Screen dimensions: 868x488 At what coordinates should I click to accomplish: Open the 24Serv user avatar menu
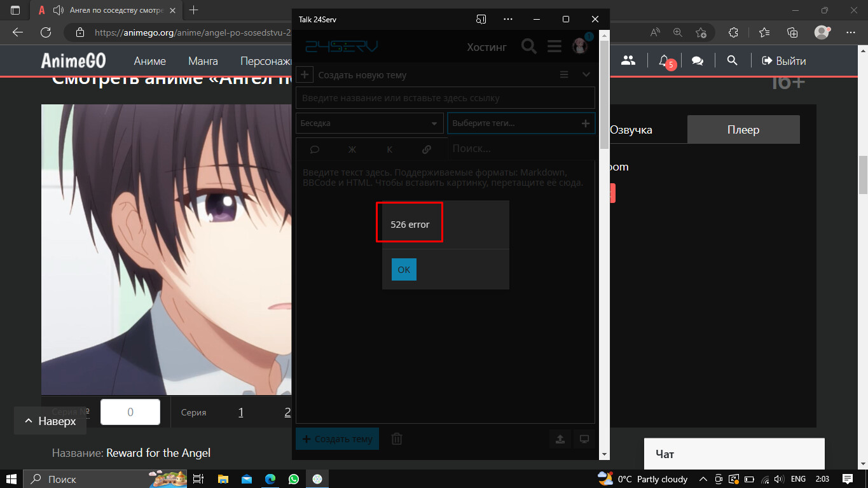click(580, 46)
